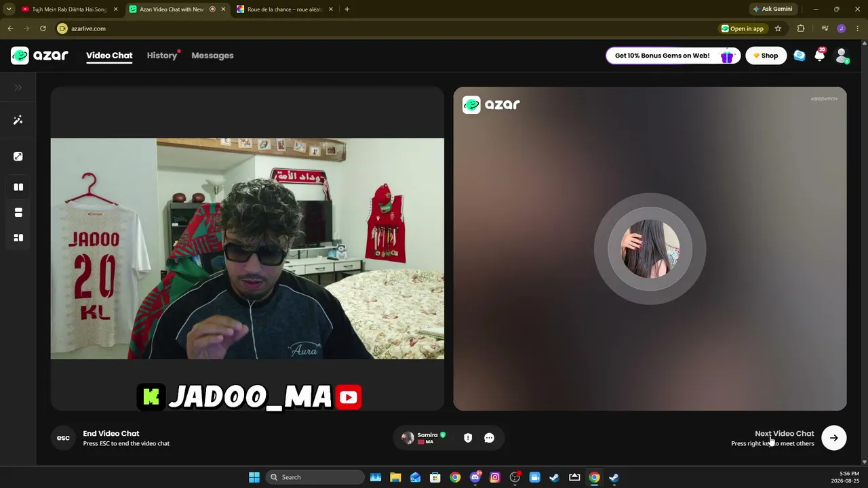
Task: Click the partner's circular profile picture
Action: [650, 249]
